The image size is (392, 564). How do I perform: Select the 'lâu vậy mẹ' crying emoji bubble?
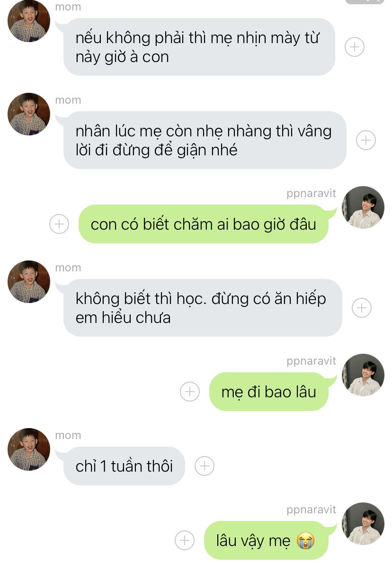point(266,540)
